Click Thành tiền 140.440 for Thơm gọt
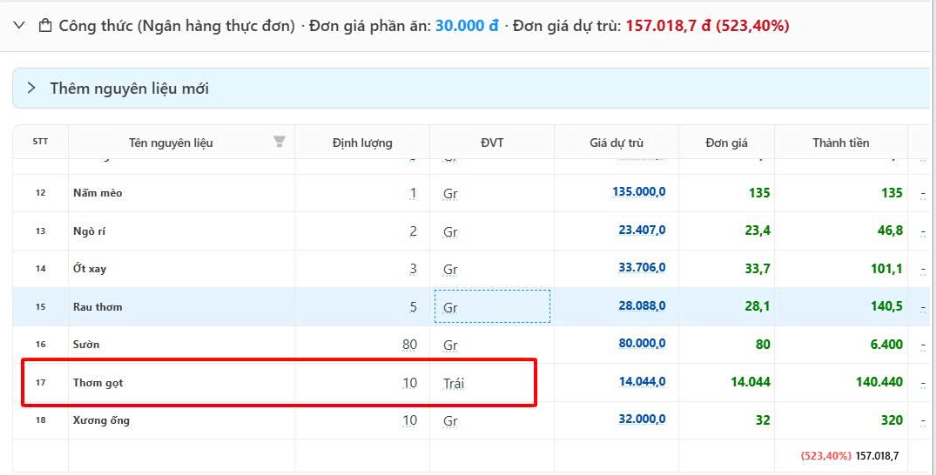The image size is (936, 475). click(x=879, y=382)
